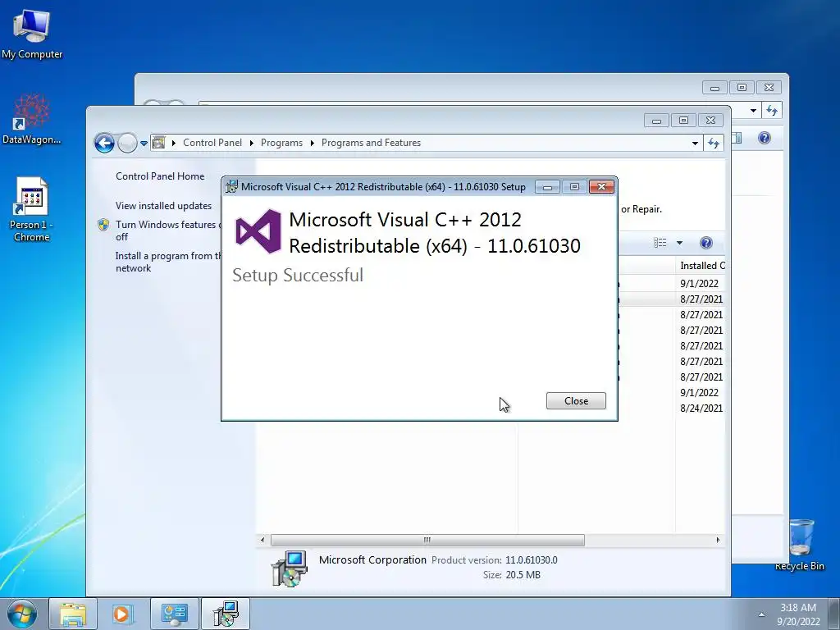Click the X on setup dialog titlebar
840x630 pixels.
(601, 186)
